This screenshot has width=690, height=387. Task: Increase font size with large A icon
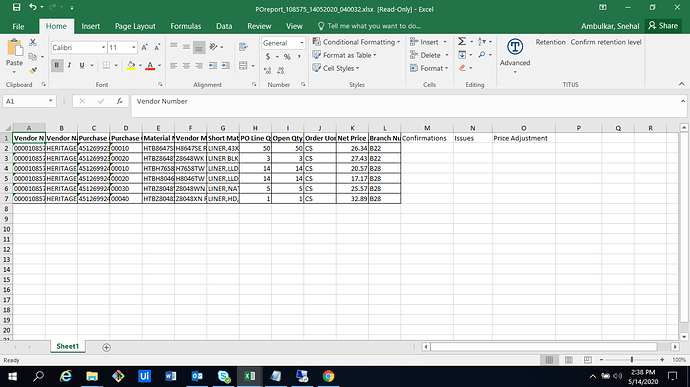pos(144,47)
